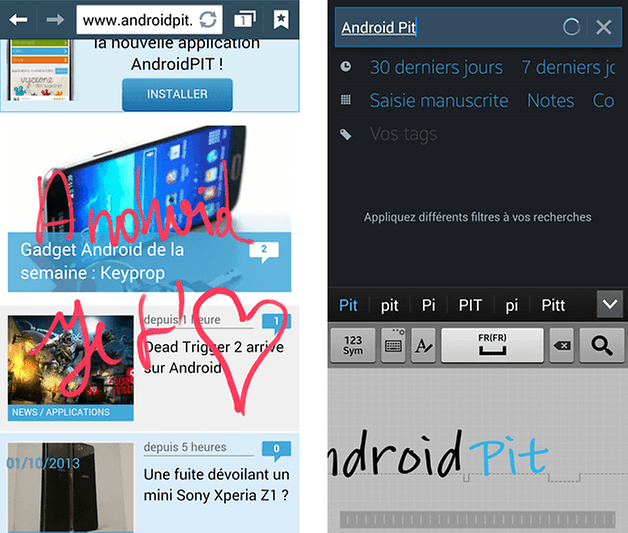Image resolution: width=628 pixels, height=533 pixels.
Task: Expand suggestions with chevron arrow
Action: [x=610, y=304]
